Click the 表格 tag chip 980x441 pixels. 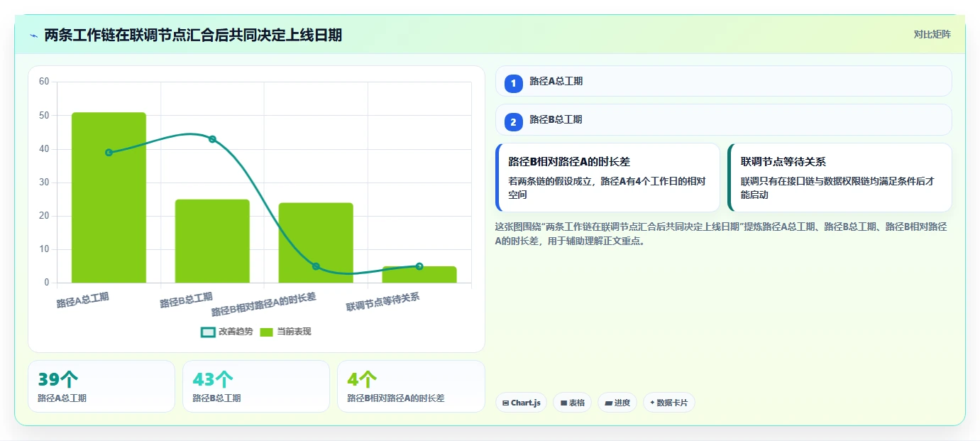click(572, 403)
